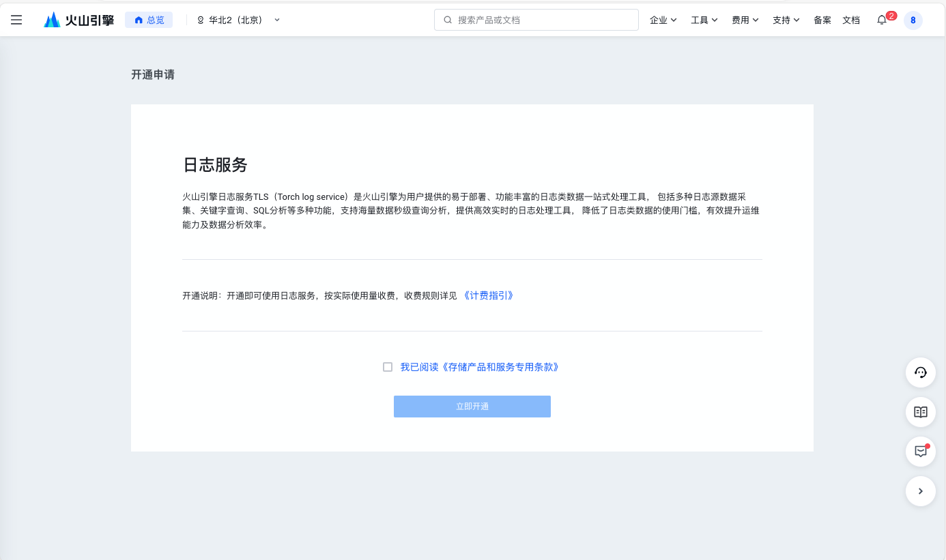Click the Volcano Engine logo
Screen dimensions: 946x560
[x=79, y=20]
